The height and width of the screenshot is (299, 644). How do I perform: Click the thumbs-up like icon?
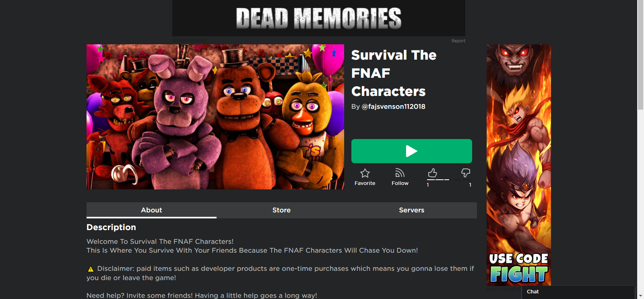point(433,173)
